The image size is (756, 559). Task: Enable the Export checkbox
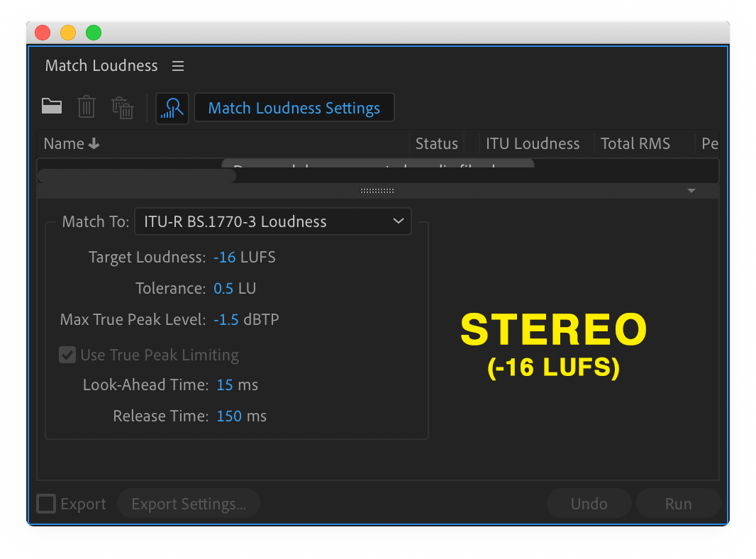coord(46,504)
